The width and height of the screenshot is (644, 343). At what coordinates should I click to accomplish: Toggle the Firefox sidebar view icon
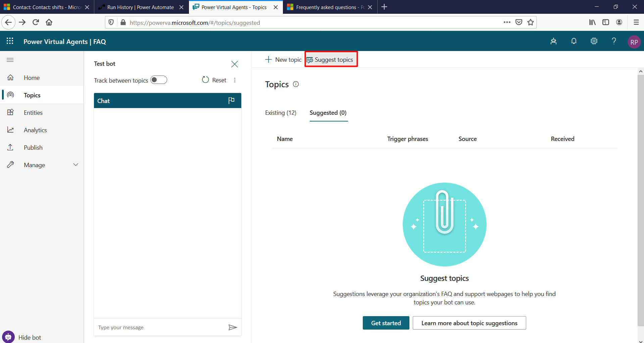coord(606,22)
